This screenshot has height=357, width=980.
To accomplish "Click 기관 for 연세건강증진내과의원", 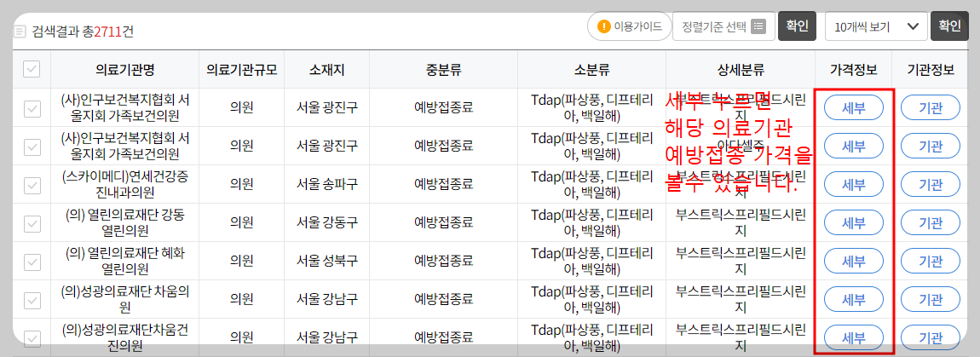I will [x=930, y=184].
